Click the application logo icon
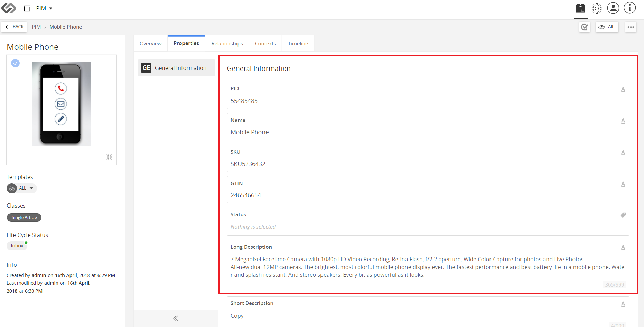This screenshot has width=644, height=327. click(8, 8)
